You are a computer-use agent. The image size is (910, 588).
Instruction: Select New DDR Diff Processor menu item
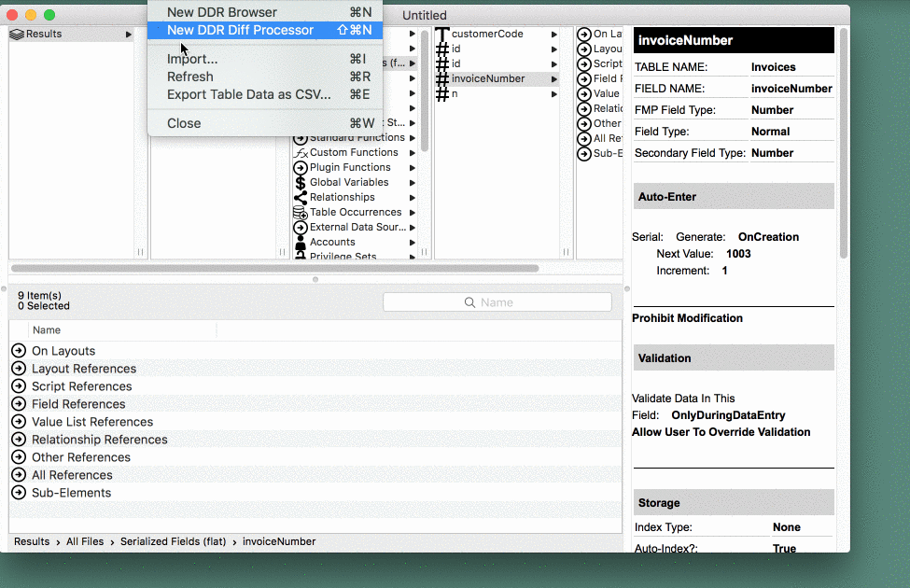click(x=265, y=30)
